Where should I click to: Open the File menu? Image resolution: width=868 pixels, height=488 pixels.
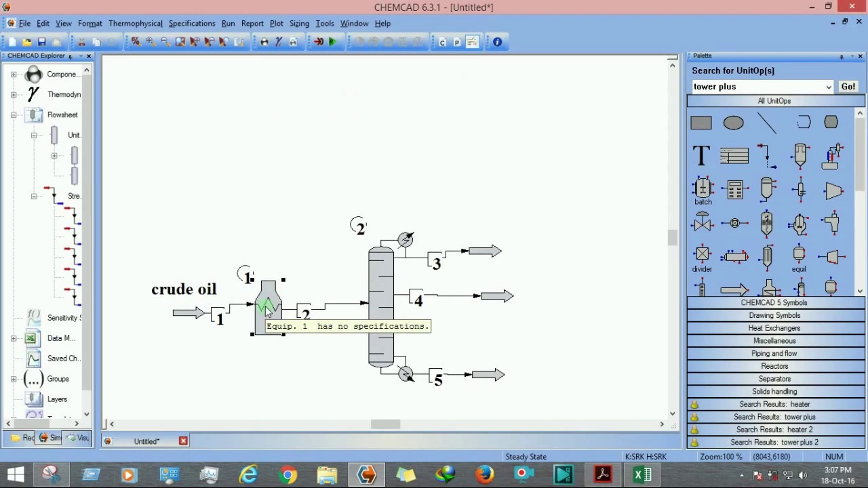click(x=24, y=23)
